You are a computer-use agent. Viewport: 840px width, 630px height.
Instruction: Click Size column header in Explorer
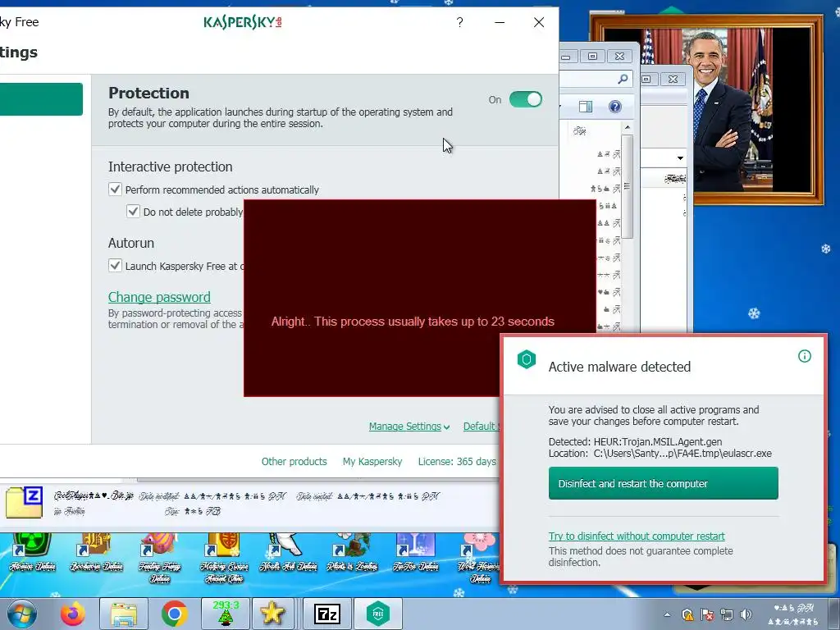point(580,130)
